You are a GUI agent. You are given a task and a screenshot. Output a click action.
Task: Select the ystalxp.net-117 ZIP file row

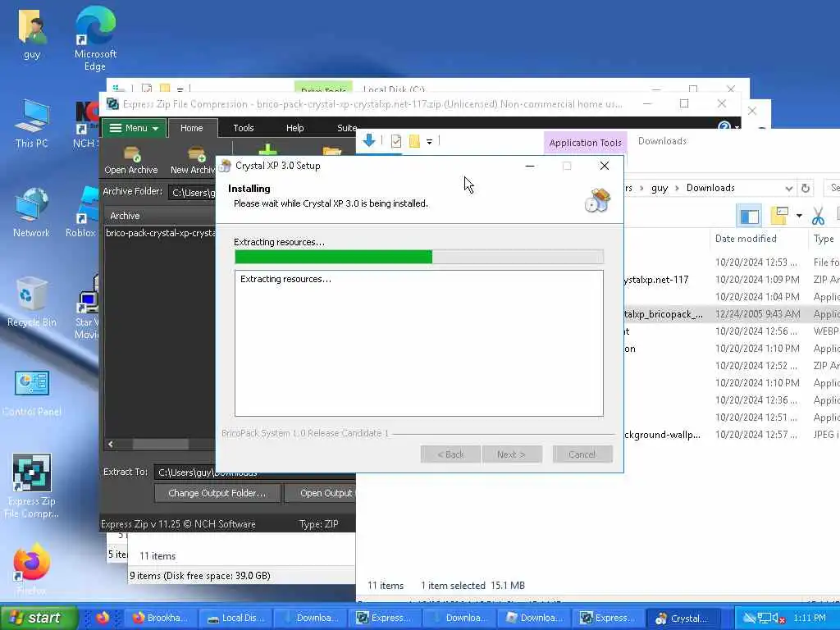732,280
